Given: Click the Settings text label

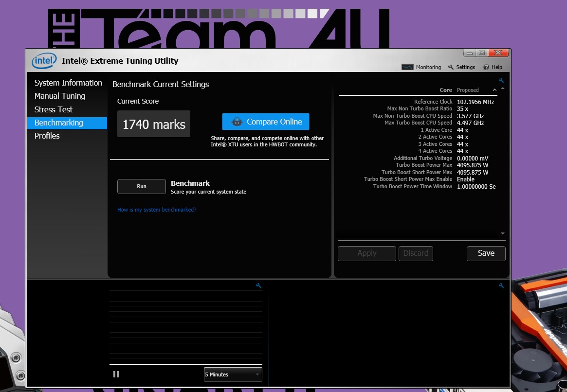Looking at the screenshot, I should coord(465,67).
